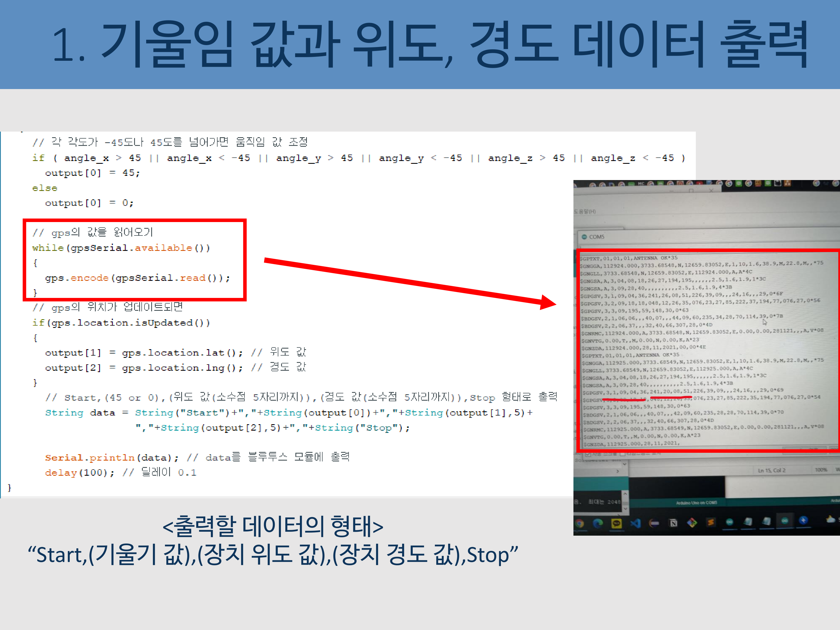Launch the Eclipse IDE taskbar icon
Image resolution: width=840 pixels, height=630 pixels.
click(x=654, y=523)
